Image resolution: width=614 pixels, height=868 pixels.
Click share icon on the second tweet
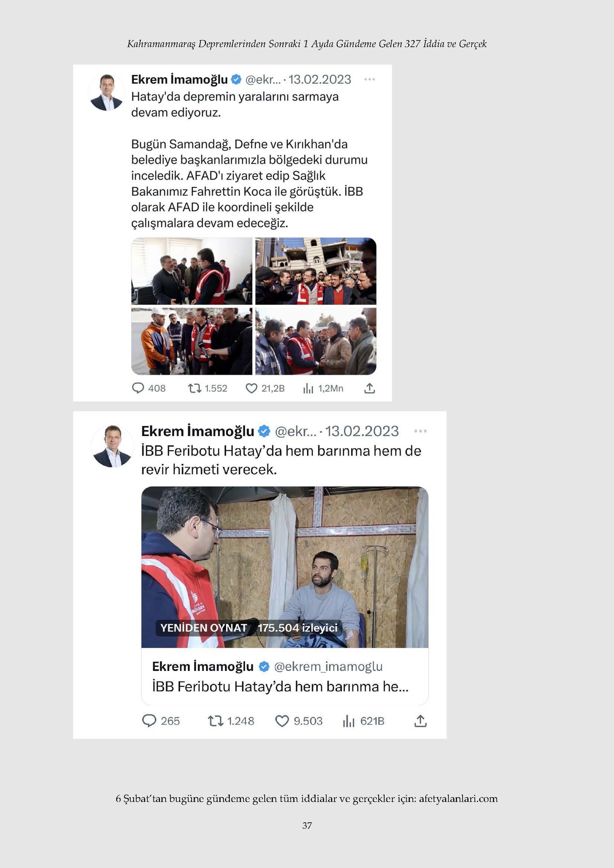420,721
